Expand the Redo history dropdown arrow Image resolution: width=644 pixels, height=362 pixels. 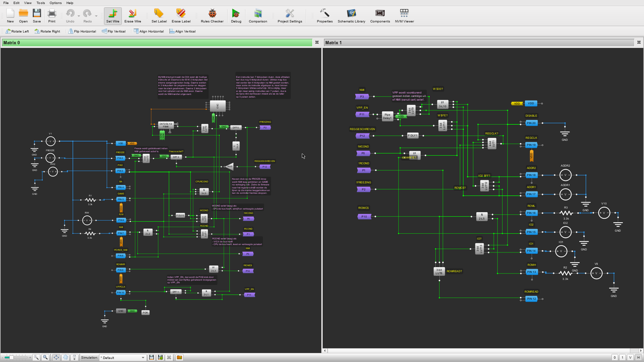point(96,16)
